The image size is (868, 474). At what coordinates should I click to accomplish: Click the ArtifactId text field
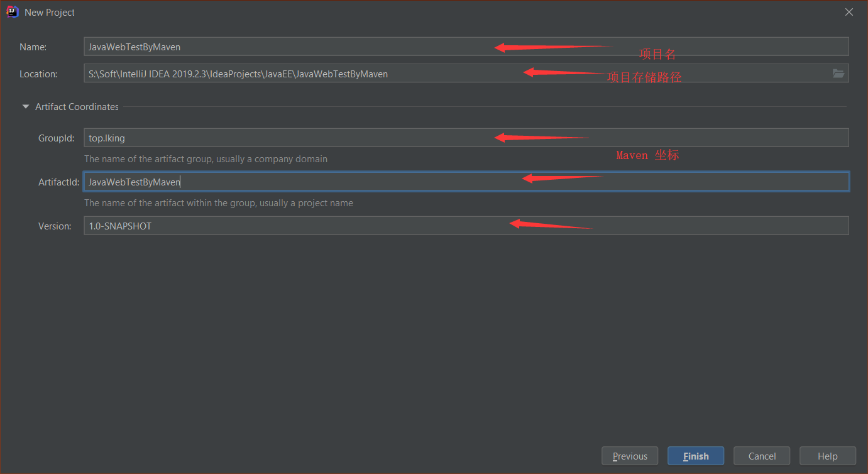[466, 182]
